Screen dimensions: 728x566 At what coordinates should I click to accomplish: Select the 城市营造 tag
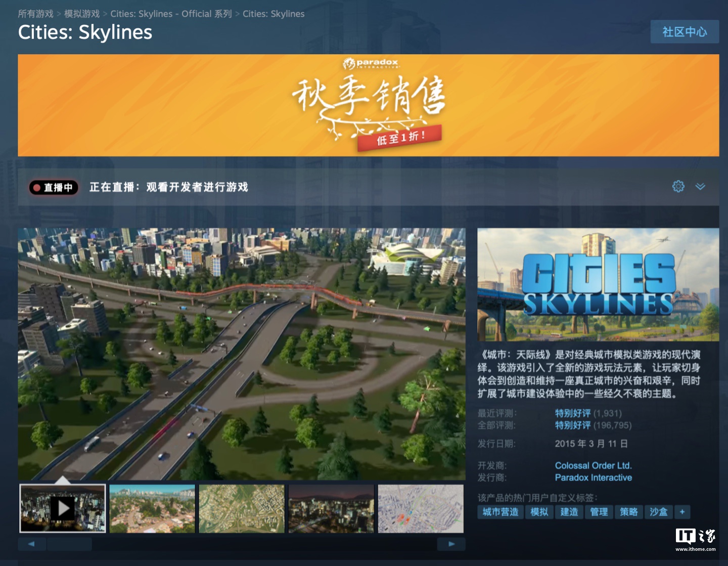[500, 512]
